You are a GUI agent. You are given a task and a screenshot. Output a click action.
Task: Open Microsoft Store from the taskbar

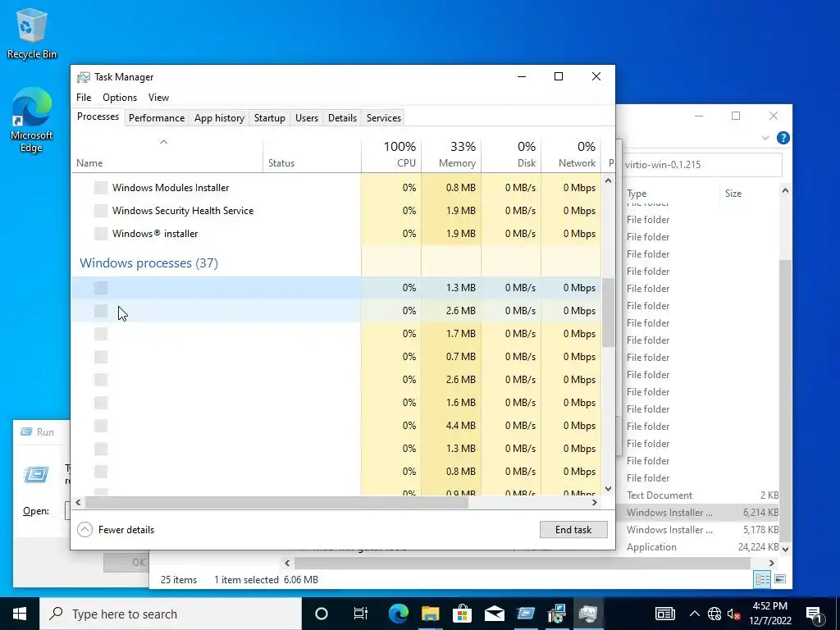pos(462,614)
